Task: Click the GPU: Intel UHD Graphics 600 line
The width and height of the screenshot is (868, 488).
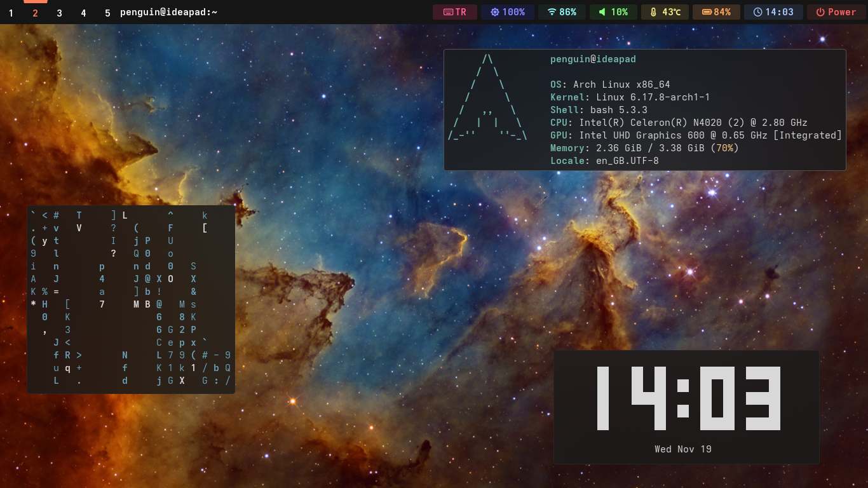Action: pos(696,135)
